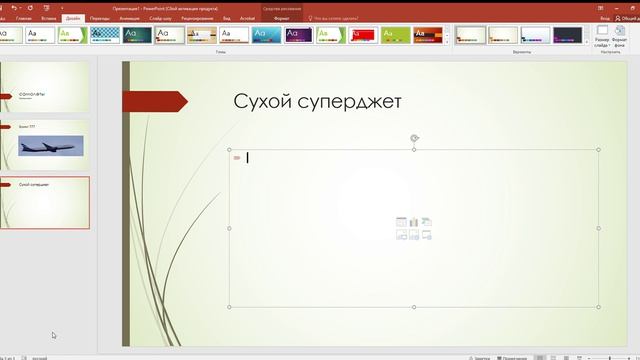640x360 pixels.
Task: Select the tan banded theme thumbnail
Action: (202, 35)
